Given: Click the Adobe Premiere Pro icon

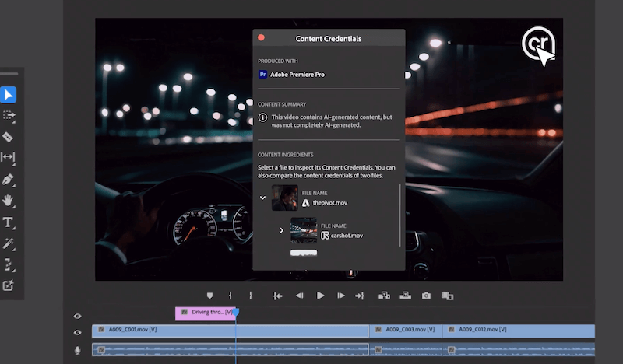Looking at the screenshot, I should [x=262, y=74].
